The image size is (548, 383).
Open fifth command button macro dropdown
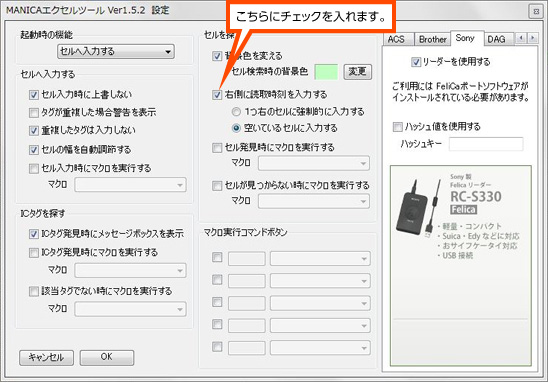point(320,348)
